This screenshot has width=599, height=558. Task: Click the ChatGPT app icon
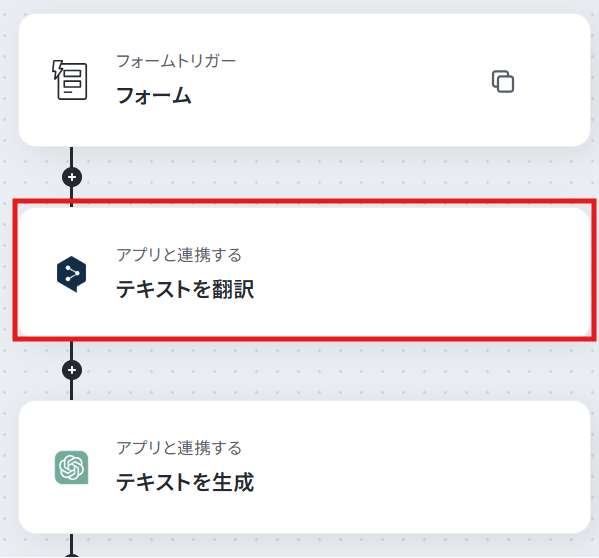click(x=71, y=467)
